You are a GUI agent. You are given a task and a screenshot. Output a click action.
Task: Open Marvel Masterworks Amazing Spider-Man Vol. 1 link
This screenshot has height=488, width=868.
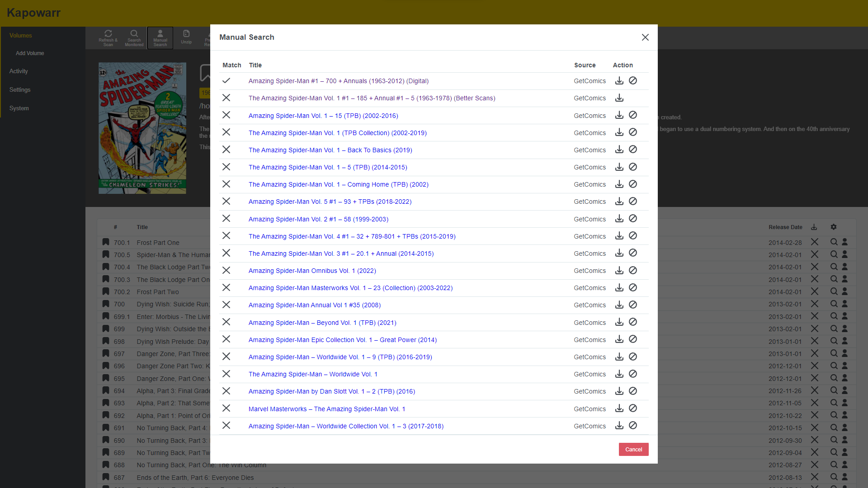click(326, 409)
